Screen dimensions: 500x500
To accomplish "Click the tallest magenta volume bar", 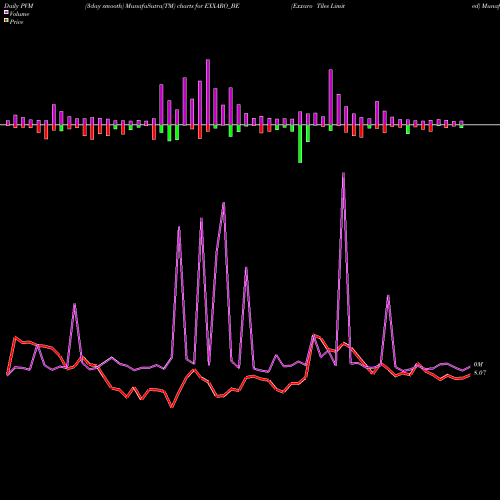I will pyautogui.click(x=208, y=92).
